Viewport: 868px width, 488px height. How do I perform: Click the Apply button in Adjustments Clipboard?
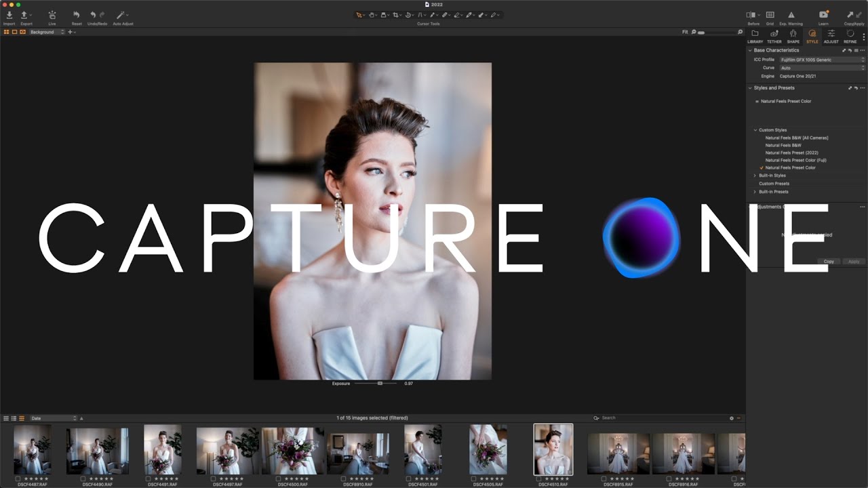(854, 261)
